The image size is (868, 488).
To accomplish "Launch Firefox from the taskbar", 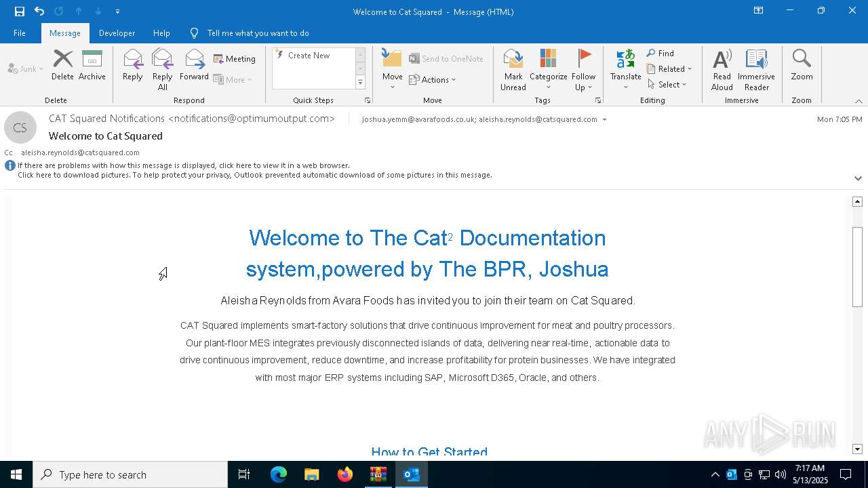I will [x=345, y=474].
